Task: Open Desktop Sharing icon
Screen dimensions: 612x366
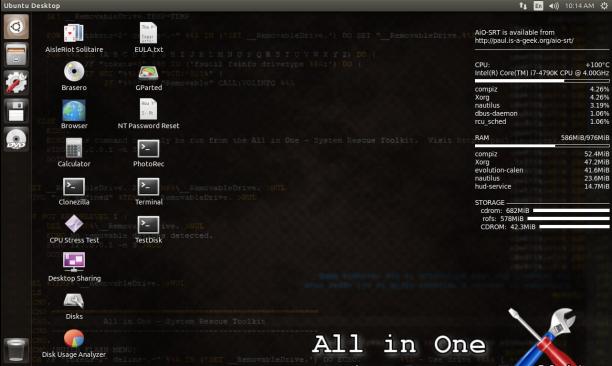Action: point(74,267)
